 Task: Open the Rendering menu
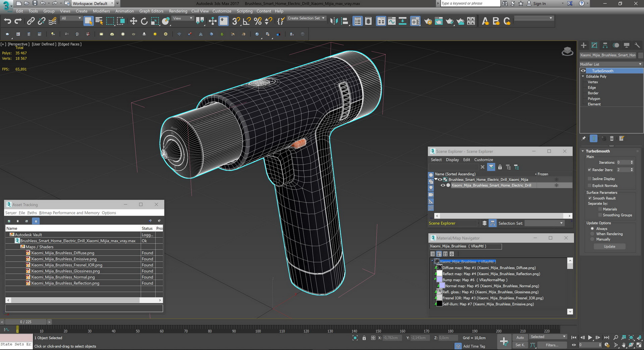click(178, 11)
